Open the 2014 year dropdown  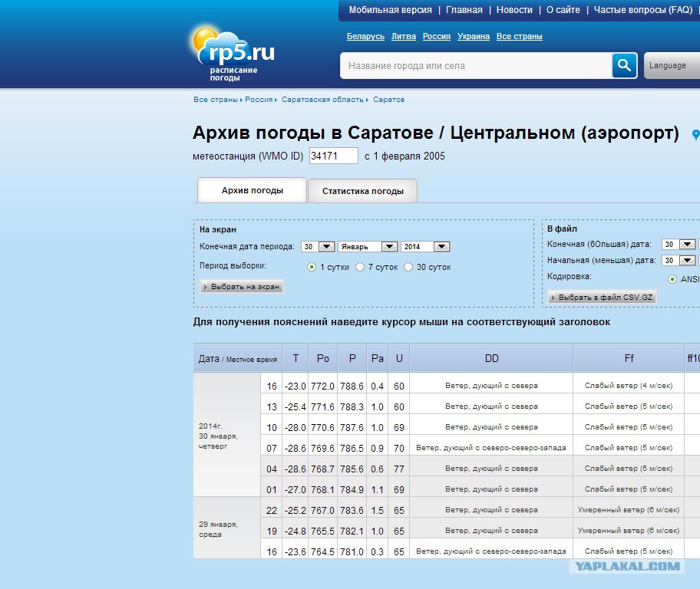(425, 246)
